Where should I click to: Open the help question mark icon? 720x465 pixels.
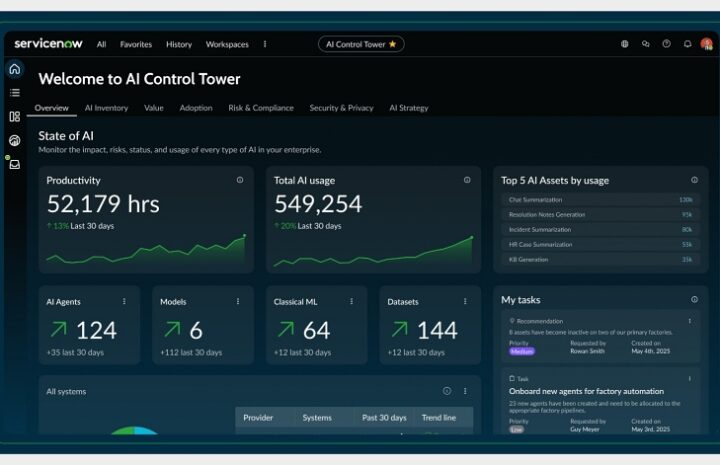click(x=666, y=44)
